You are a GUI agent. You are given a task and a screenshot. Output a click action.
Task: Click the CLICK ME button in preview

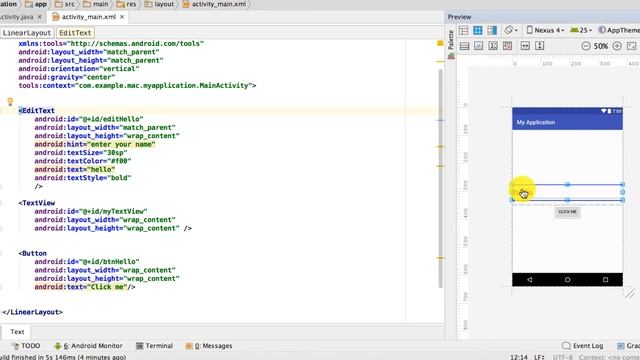567,212
